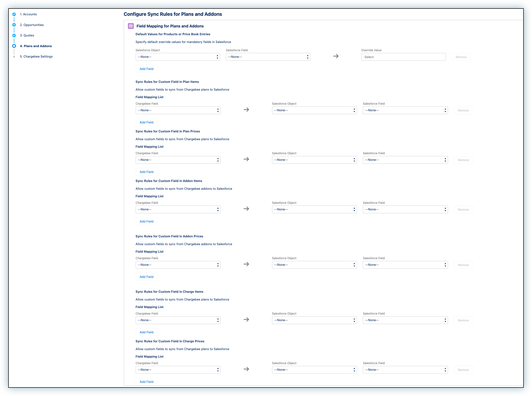Click 'Sync Rules for Custom Field in Charge Prices'
Image resolution: width=532 pixels, height=396 pixels.
(x=170, y=341)
